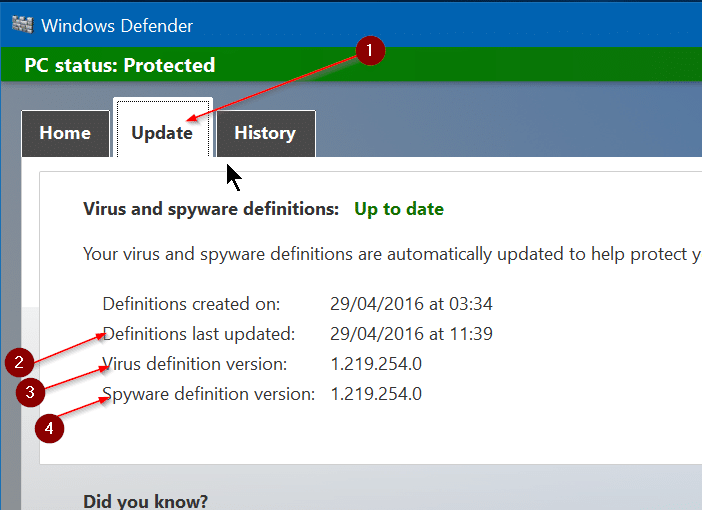Image resolution: width=702 pixels, height=510 pixels.
Task: Click the sentence about automatically updated definitions
Action: (x=392, y=254)
